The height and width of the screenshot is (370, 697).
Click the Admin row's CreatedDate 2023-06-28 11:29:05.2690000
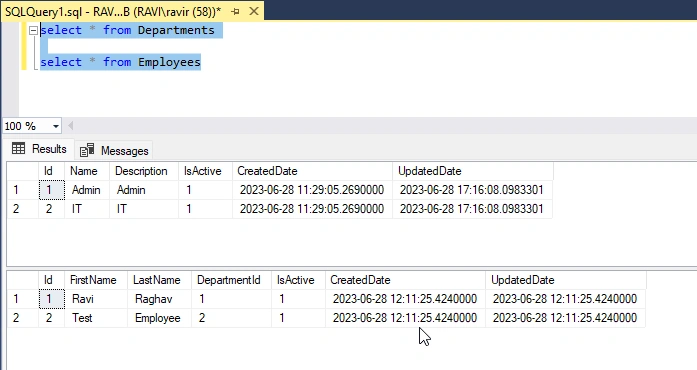[312, 190]
